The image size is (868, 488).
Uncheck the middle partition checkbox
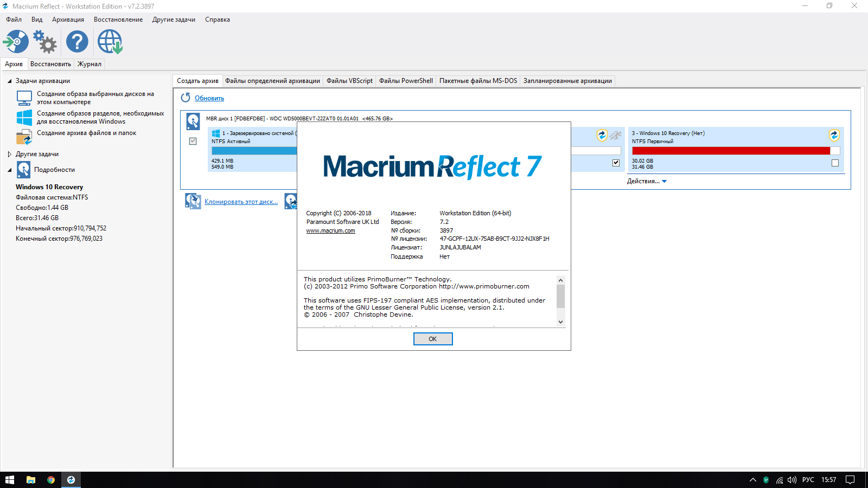coord(616,163)
